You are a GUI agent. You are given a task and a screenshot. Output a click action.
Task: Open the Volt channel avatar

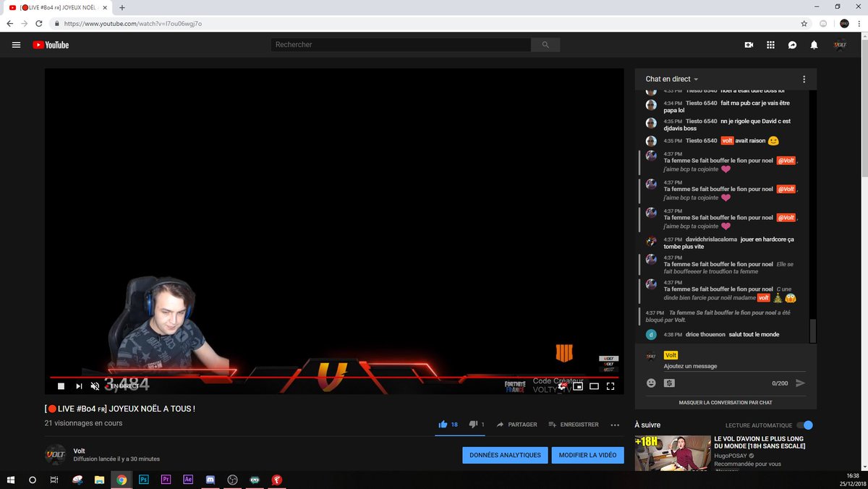pyautogui.click(x=56, y=454)
